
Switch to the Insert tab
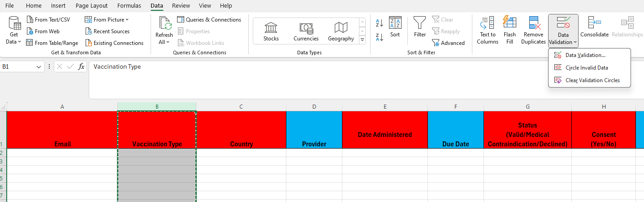click(58, 6)
